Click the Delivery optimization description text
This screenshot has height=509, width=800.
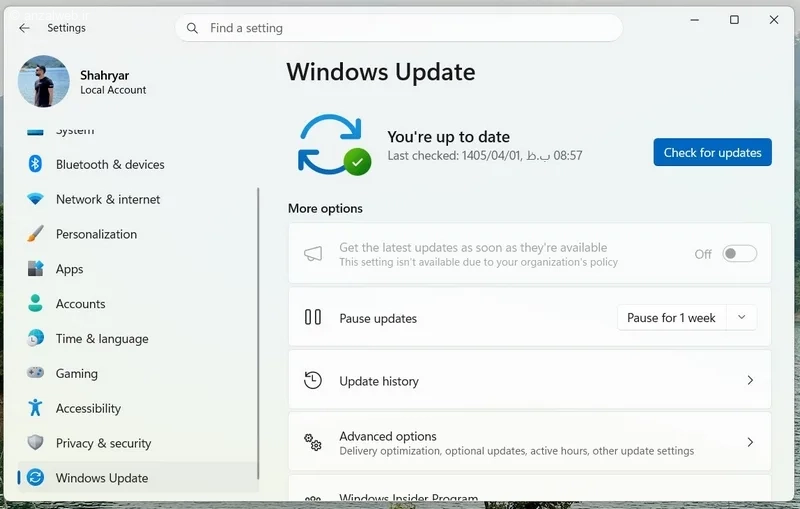[x=517, y=451]
